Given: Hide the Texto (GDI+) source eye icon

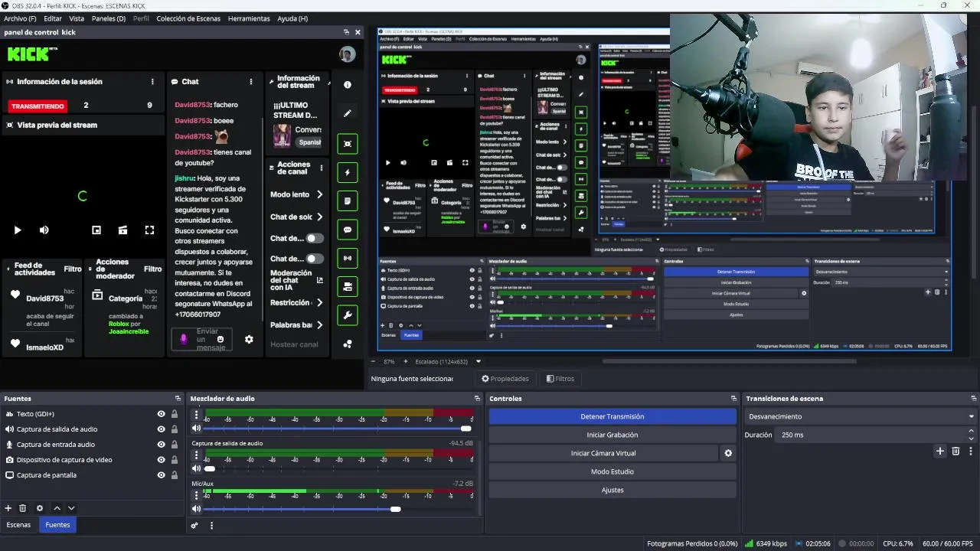Looking at the screenshot, I should 161,414.
